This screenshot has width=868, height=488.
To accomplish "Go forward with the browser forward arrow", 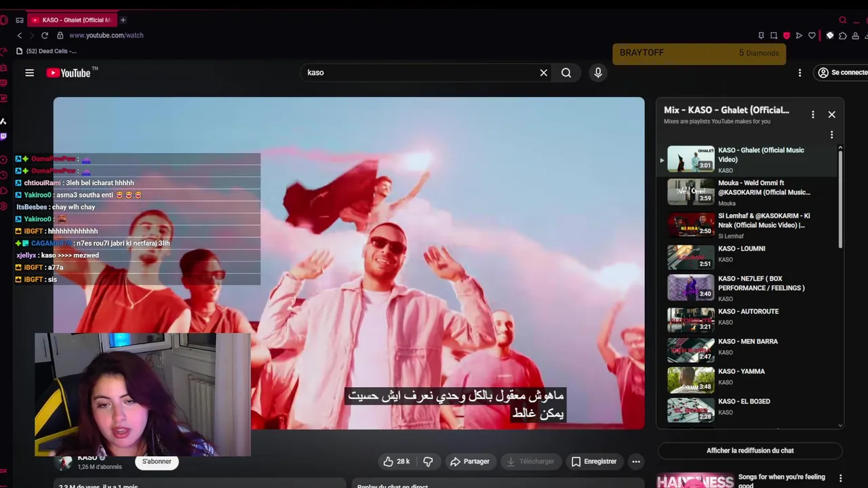I will tap(31, 35).
